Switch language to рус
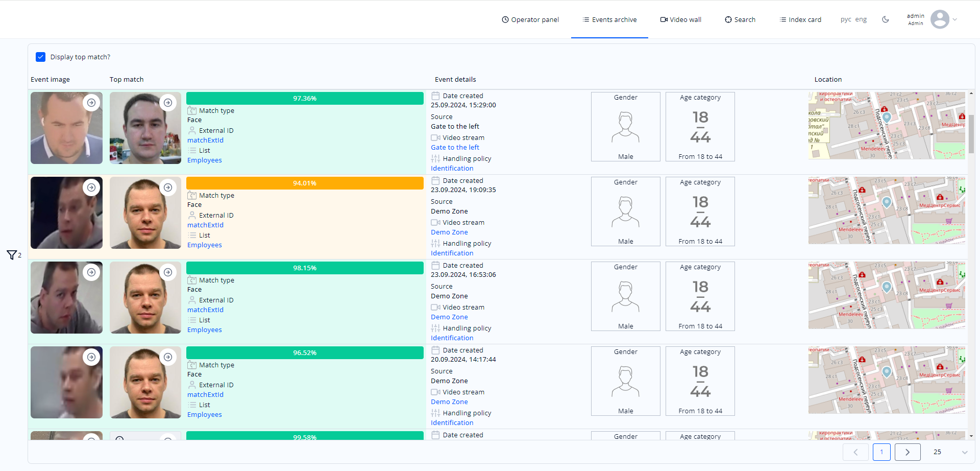The height and width of the screenshot is (471, 980). click(x=846, y=19)
